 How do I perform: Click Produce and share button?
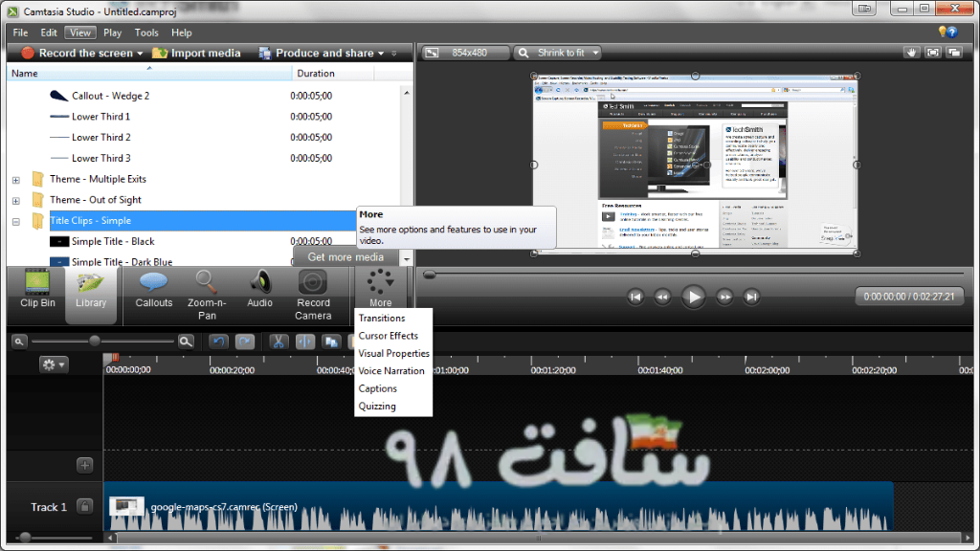pyautogui.click(x=317, y=54)
